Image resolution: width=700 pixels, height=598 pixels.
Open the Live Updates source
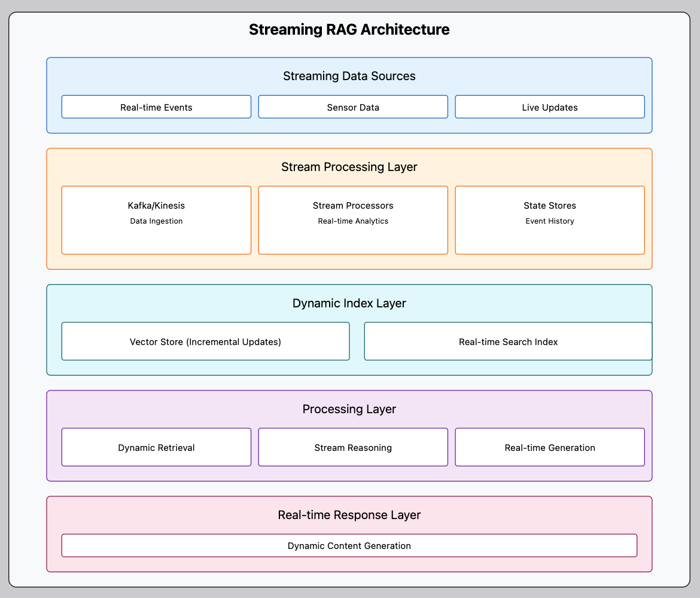(x=549, y=106)
